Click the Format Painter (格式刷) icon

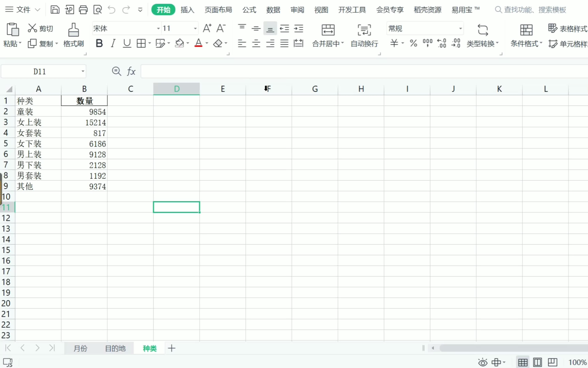click(x=73, y=30)
